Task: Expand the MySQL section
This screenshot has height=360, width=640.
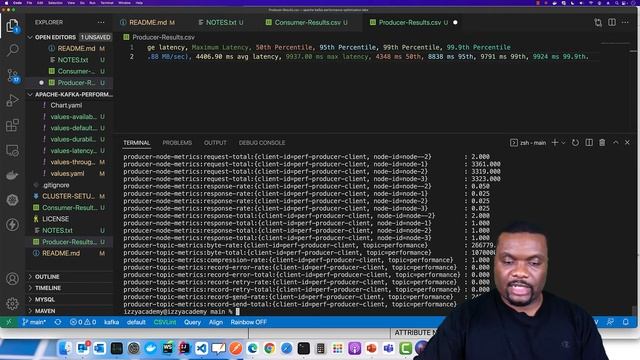Action: [x=70, y=300]
